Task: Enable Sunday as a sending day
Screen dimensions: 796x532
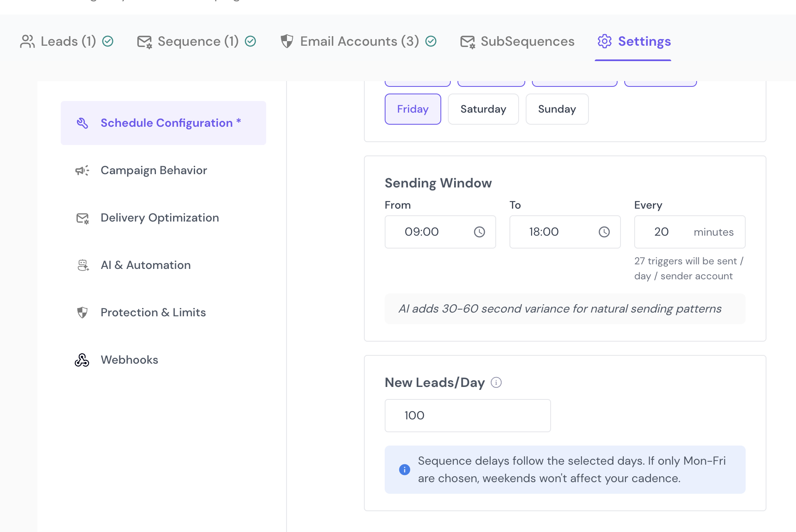Action: (x=557, y=109)
